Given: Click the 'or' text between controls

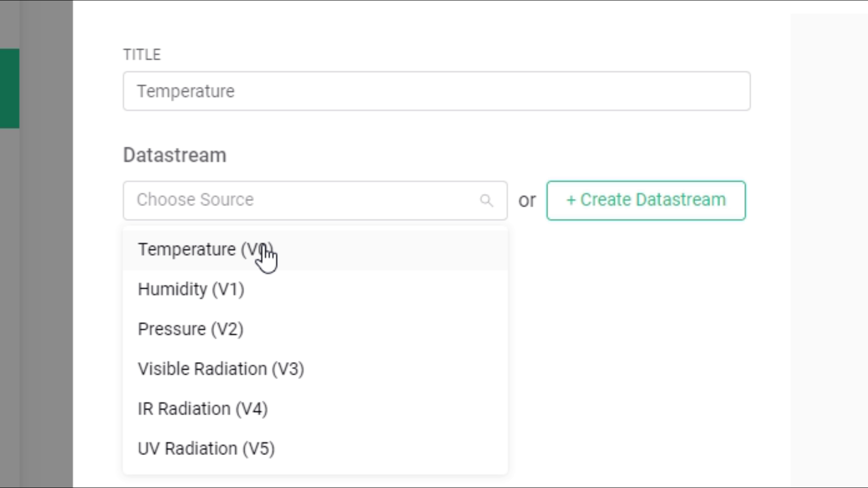Looking at the screenshot, I should [527, 200].
